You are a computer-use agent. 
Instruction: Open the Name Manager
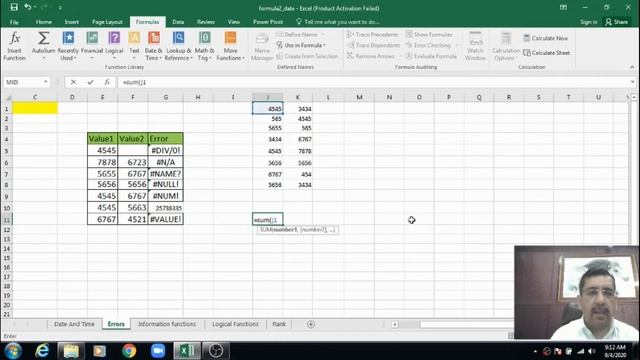(x=262, y=46)
